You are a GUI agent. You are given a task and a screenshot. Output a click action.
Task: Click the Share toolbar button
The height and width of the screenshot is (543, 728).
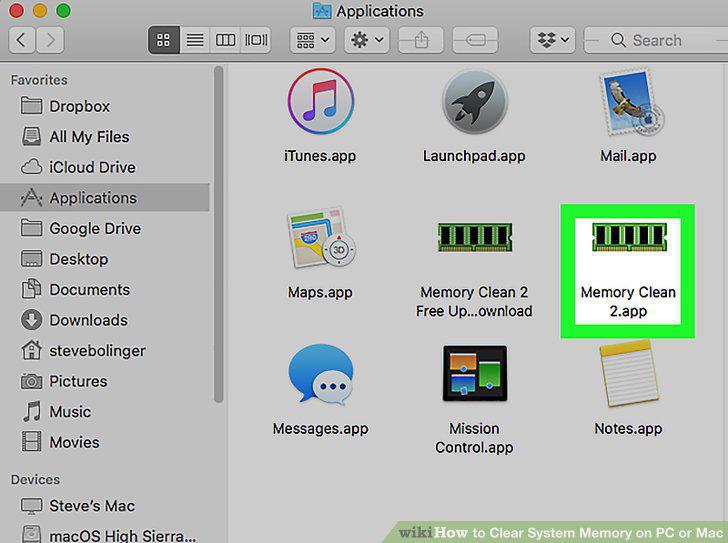[x=421, y=40]
